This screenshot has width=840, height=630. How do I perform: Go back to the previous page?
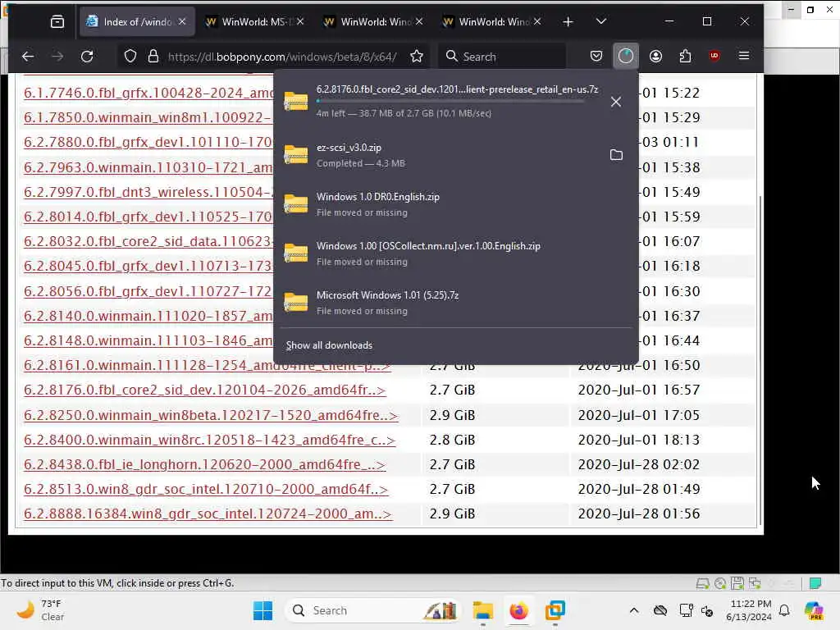click(28, 57)
